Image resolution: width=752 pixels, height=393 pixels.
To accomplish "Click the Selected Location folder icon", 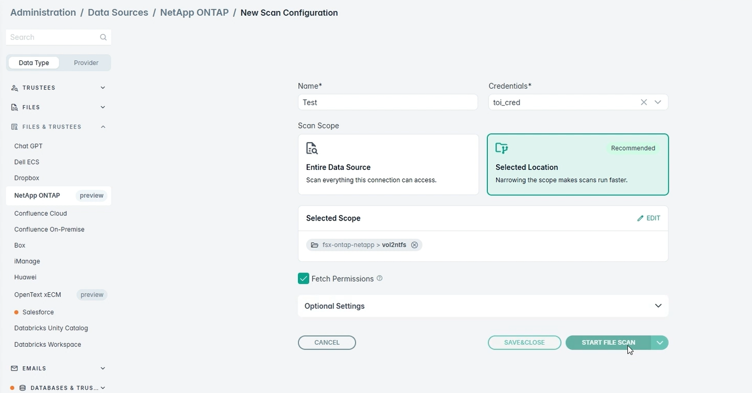I will [x=502, y=148].
